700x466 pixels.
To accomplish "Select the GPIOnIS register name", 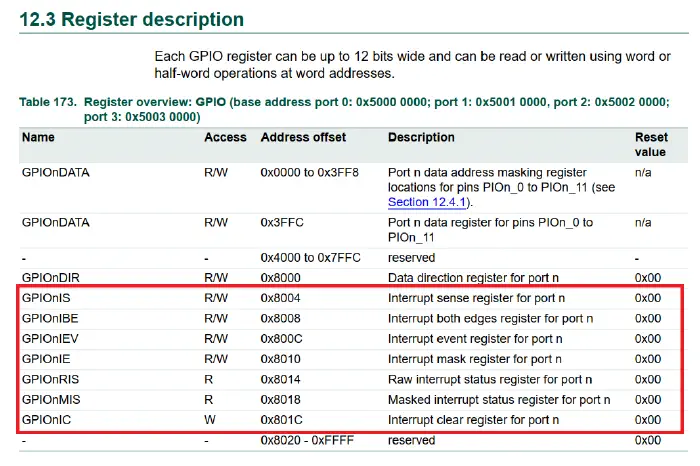I will 48,298.
